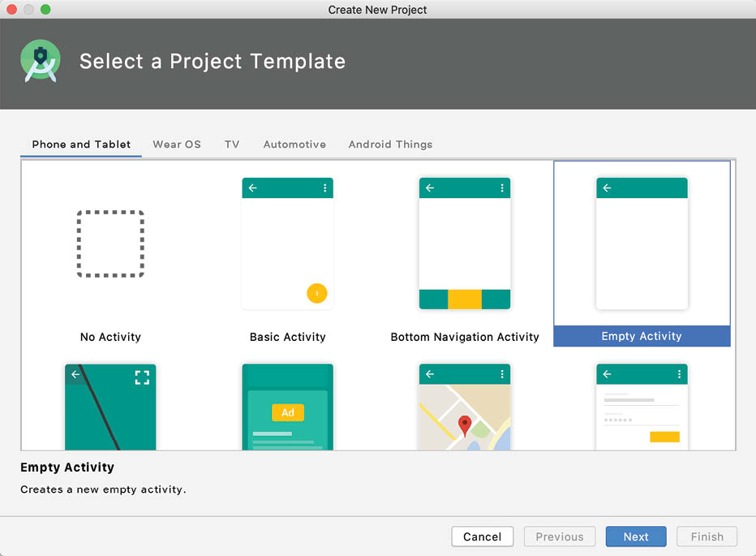Click the green macOS zoom window button
This screenshot has height=556, width=756.
(x=45, y=10)
